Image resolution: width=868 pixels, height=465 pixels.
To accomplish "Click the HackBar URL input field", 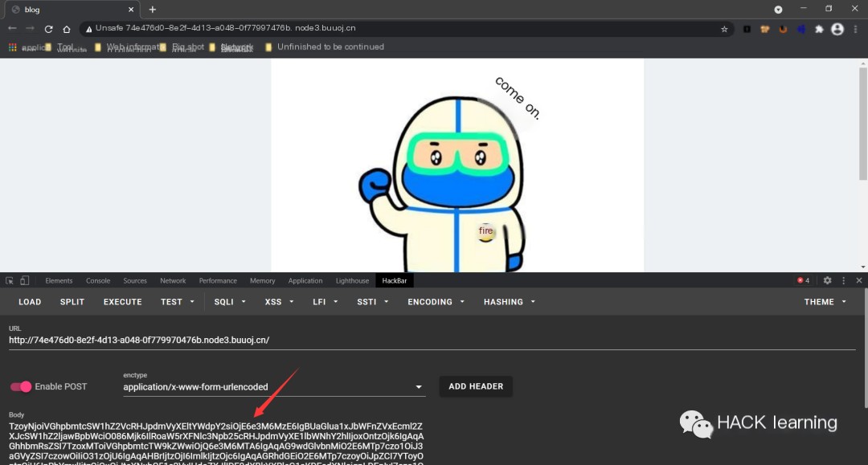I will click(432, 340).
